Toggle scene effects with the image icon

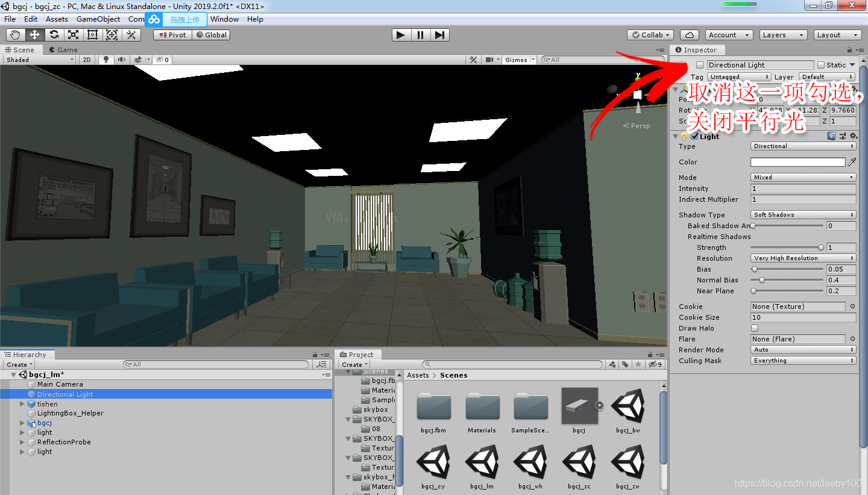coord(138,60)
